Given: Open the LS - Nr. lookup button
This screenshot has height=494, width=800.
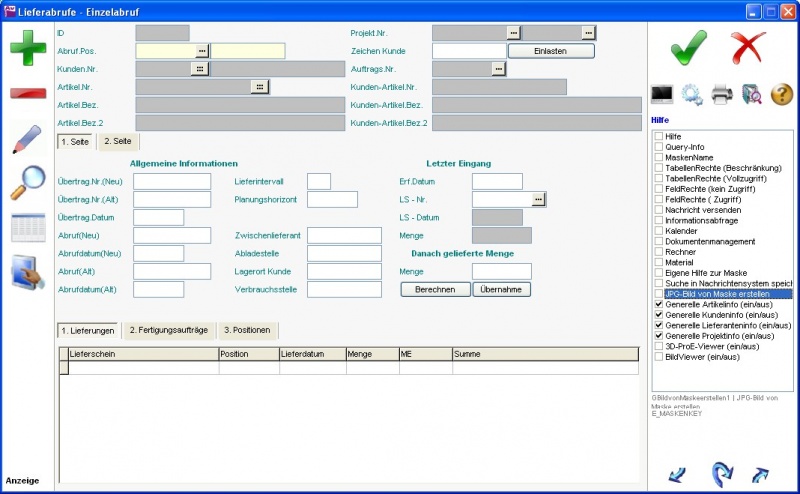Looking at the screenshot, I should pyautogui.click(x=539, y=200).
